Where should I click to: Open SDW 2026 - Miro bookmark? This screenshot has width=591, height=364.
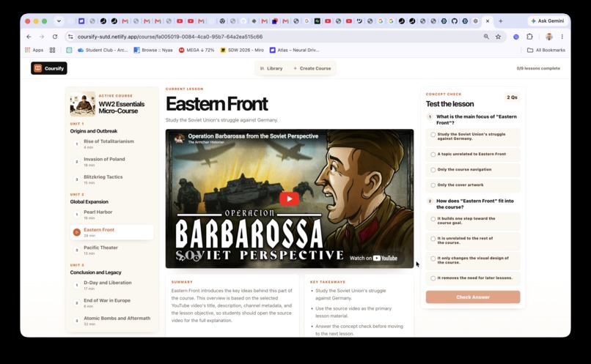pos(242,50)
